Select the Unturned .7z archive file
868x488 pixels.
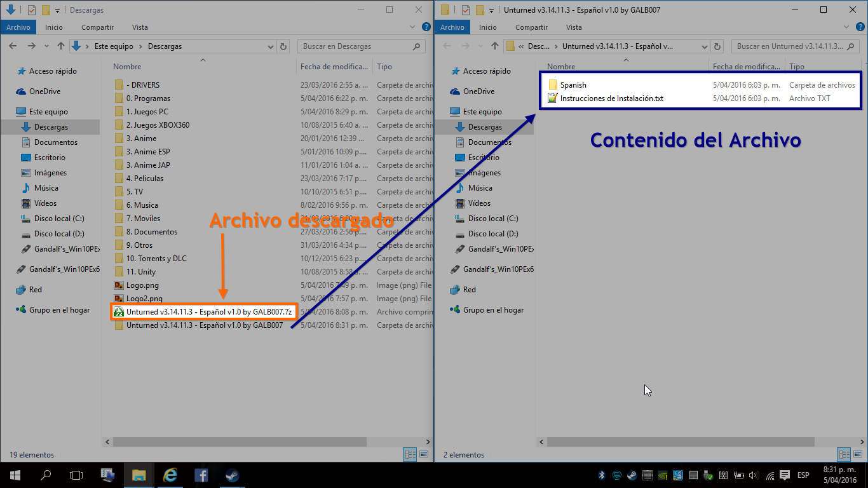tap(208, 312)
